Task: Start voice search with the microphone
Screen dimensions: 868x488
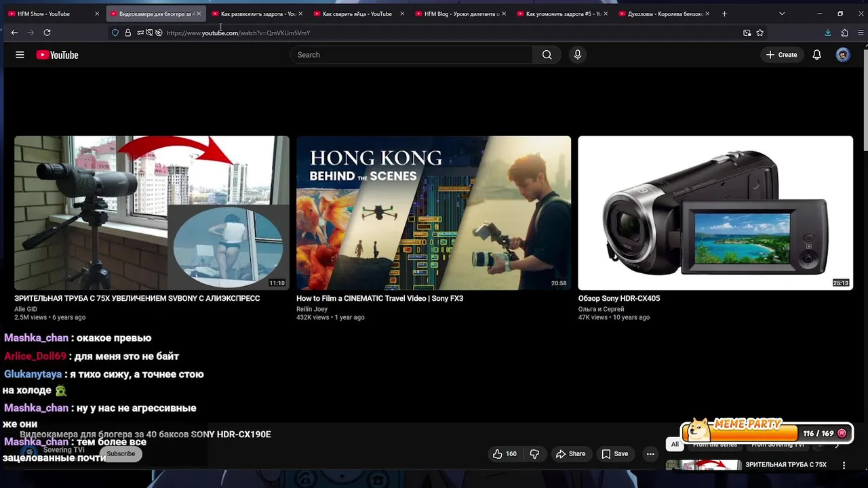Action: point(577,55)
